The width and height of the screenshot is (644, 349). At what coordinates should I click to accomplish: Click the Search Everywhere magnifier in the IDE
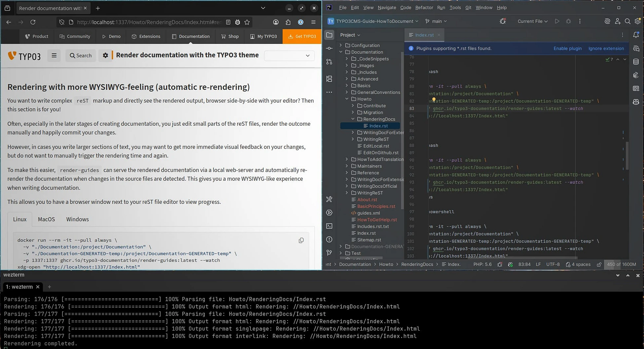[627, 21]
